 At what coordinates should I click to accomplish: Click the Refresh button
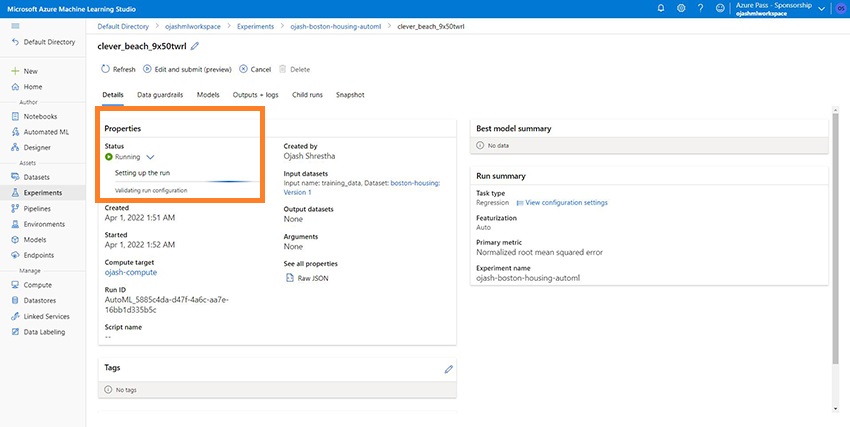[x=118, y=69]
